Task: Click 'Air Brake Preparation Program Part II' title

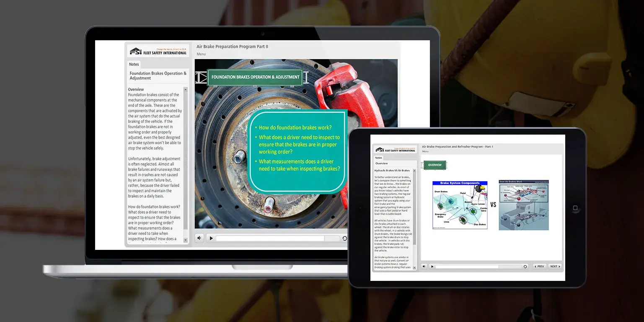Action: [x=232, y=47]
